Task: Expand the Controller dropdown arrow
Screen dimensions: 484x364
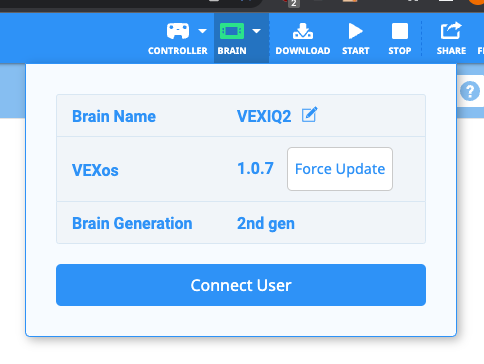Action: tap(202, 31)
